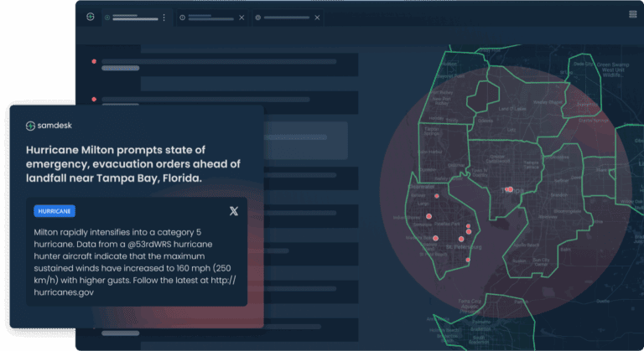
Task: Click the Tampa incident marker on map
Action: click(x=509, y=189)
